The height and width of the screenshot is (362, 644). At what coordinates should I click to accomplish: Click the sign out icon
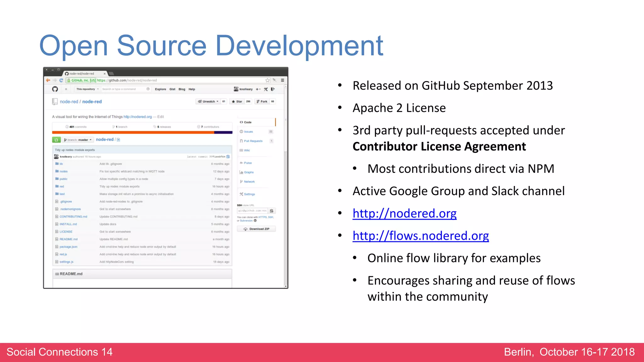(x=273, y=89)
